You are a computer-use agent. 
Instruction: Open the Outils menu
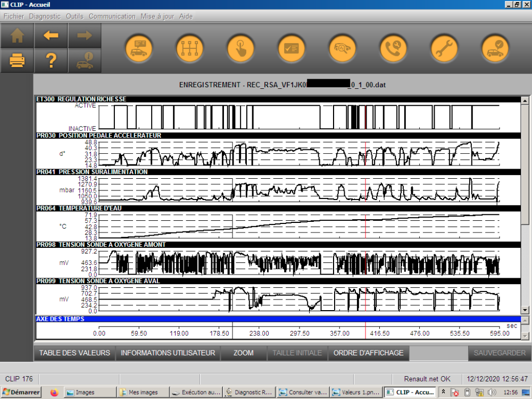74,16
